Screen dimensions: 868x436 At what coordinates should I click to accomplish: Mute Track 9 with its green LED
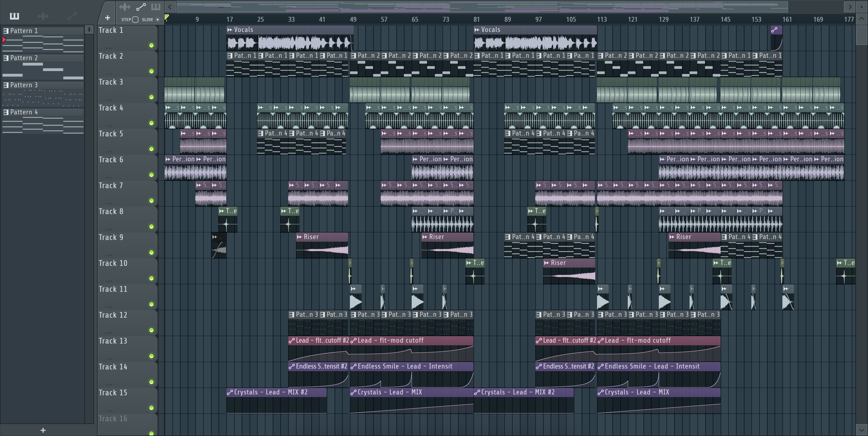click(151, 253)
